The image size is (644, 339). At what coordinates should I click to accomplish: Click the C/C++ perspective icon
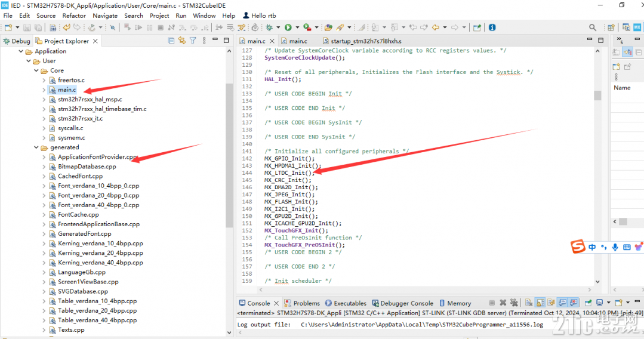[626, 27]
